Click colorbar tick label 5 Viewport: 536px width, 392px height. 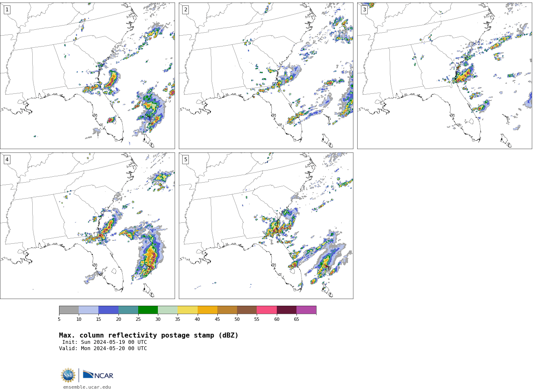point(59,320)
